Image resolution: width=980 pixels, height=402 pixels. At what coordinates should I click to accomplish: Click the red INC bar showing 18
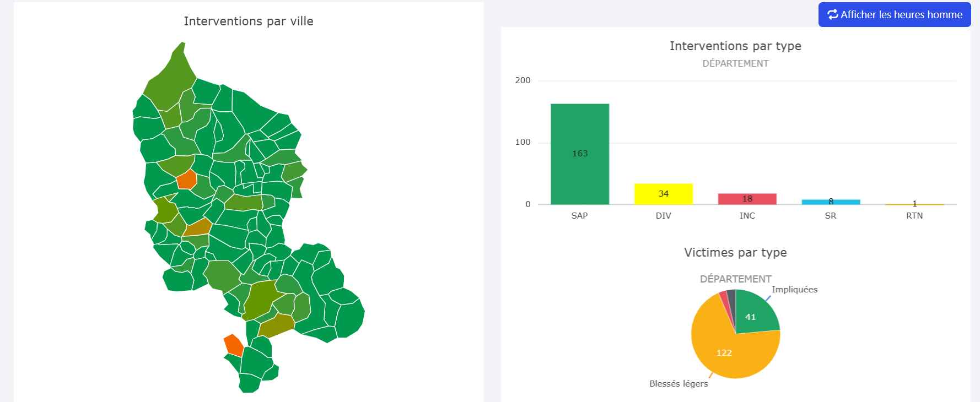click(x=747, y=199)
